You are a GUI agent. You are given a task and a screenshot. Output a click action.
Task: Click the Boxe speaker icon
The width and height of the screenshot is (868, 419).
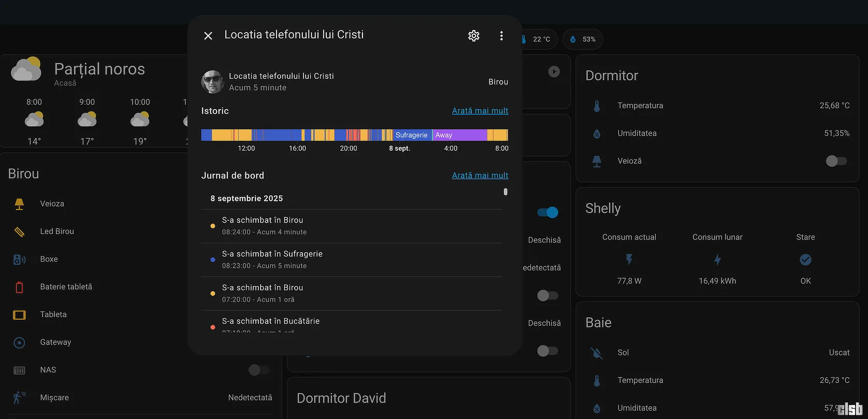click(x=19, y=259)
